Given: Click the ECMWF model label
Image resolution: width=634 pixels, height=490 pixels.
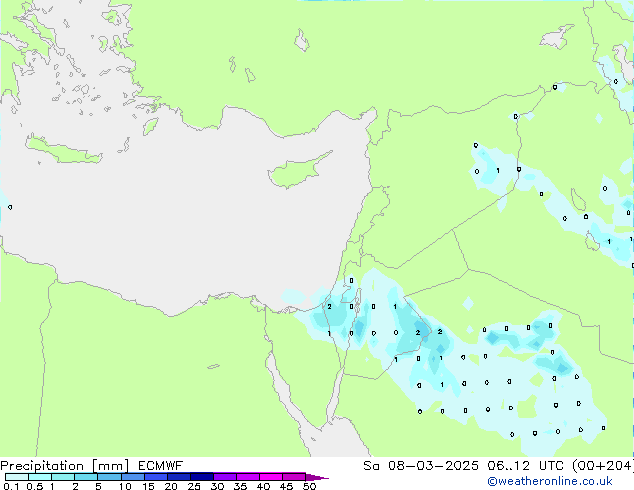Looking at the screenshot, I should [161, 466].
